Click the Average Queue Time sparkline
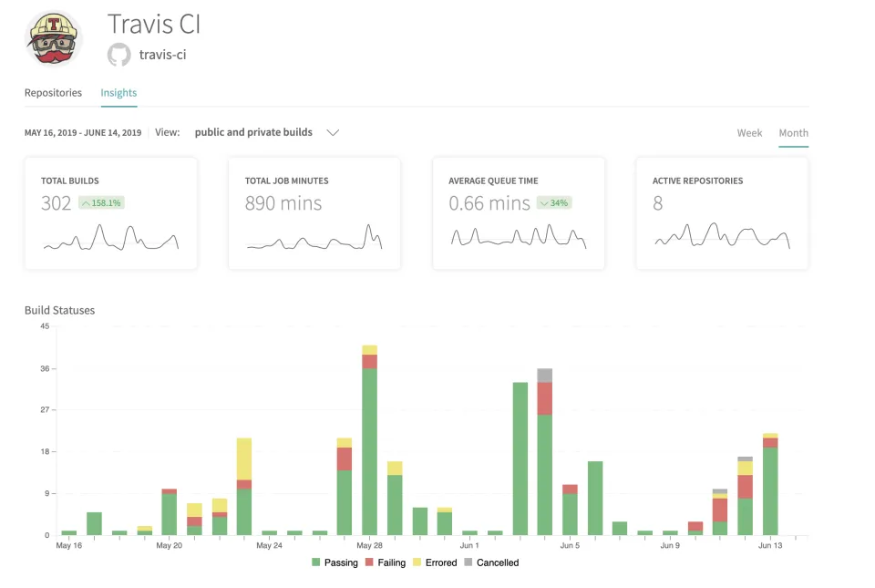This screenshot has height=588, width=875. [x=519, y=236]
